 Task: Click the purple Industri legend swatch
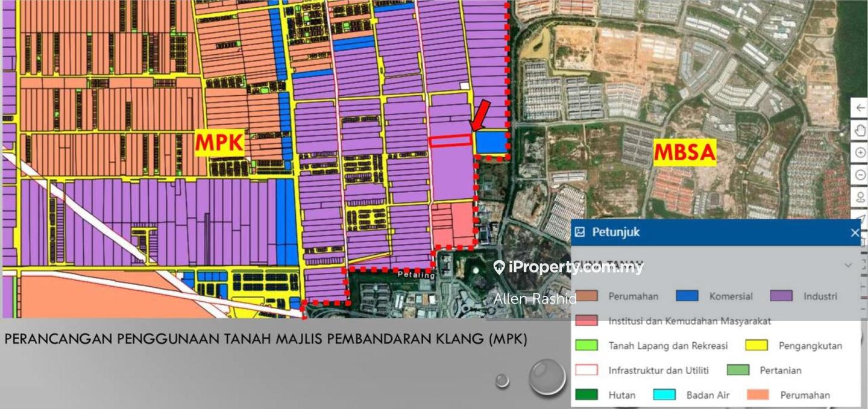point(781,296)
